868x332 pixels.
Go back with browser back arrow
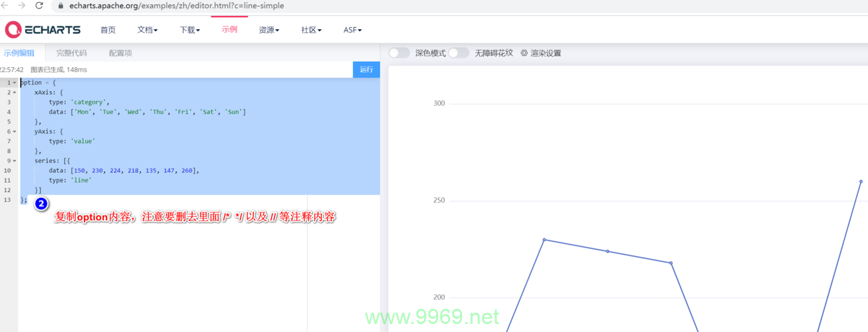6,5
